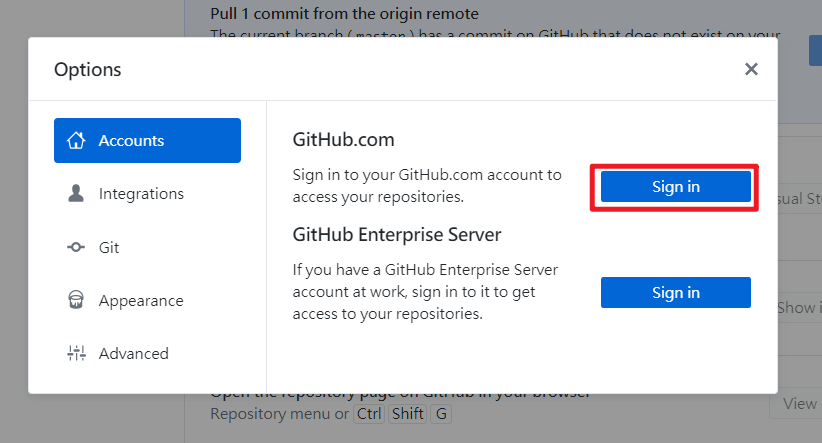The image size is (822, 443).
Task: Go to the Appearance tab
Action: click(x=141, y=300)
